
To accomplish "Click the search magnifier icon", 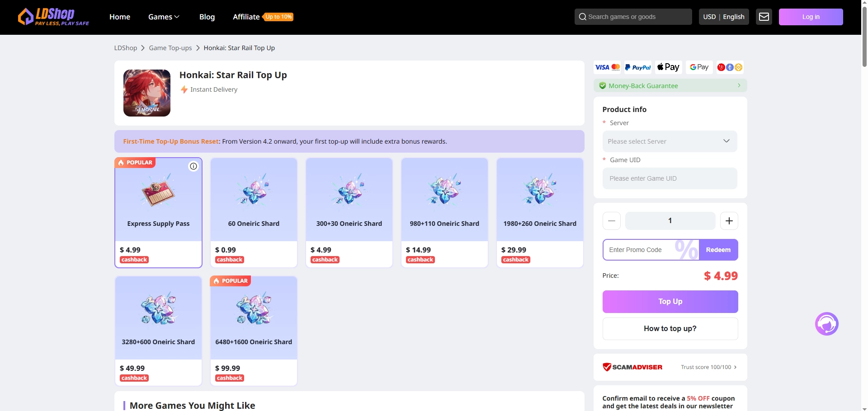I will tap(582, 17).
